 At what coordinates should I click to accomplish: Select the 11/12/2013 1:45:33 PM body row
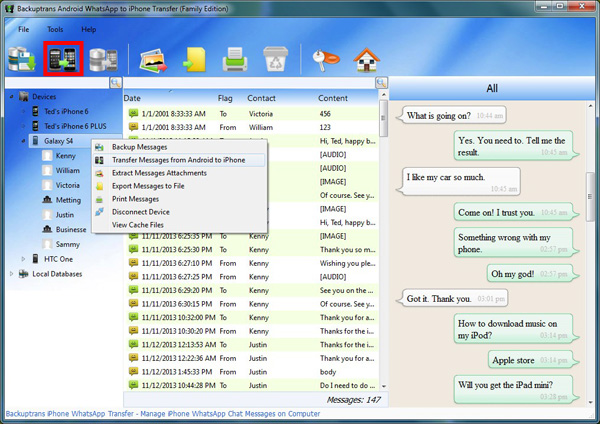tap(251, 372)
